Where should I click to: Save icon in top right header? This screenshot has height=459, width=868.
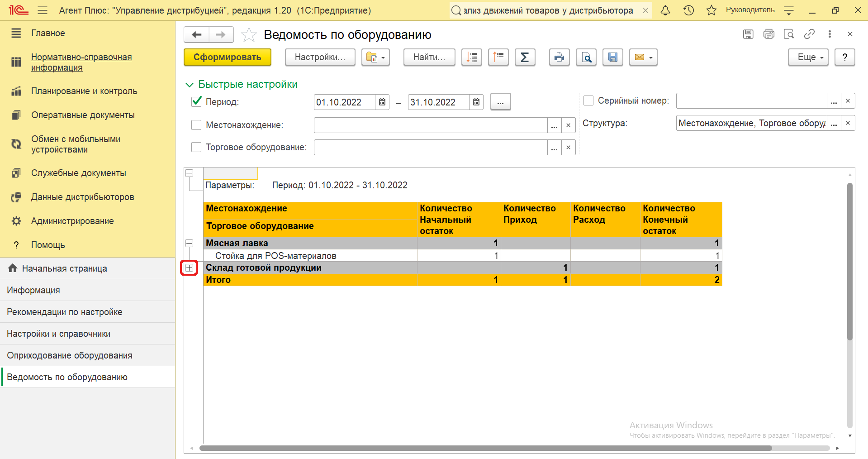[x=748, y=34]
